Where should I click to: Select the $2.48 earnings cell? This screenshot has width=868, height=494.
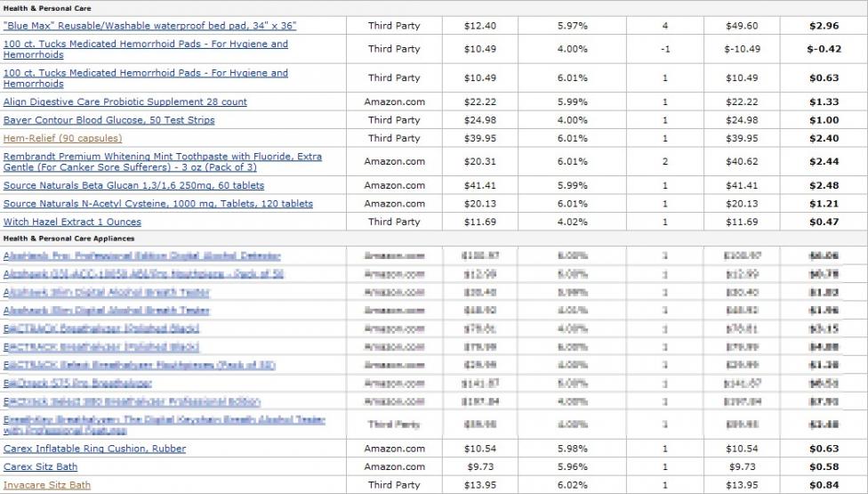click(x=824, y=185)
